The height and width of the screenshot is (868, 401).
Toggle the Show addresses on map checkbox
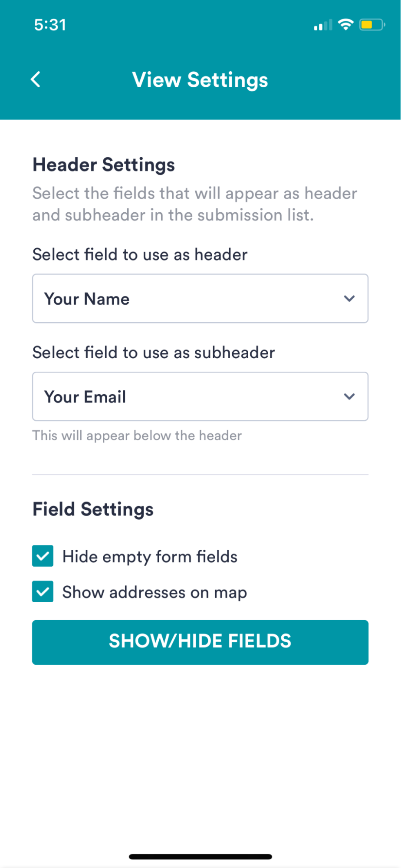pos(43,591)
